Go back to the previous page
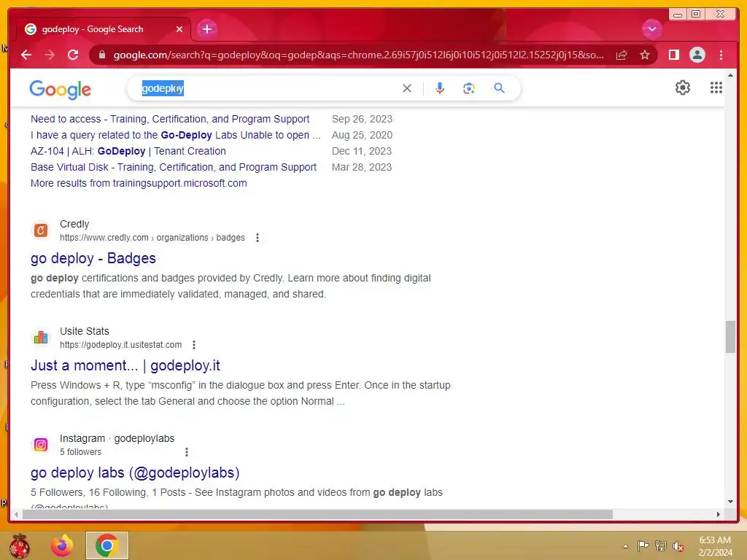 click(x=26, y=55)
